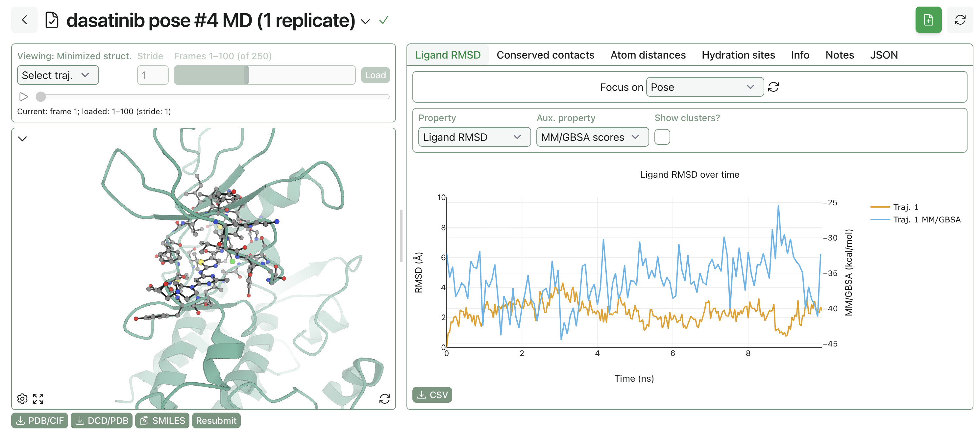The image size is (980, 433).
Task: Click the Stride input field
Action: pos(153,75)
